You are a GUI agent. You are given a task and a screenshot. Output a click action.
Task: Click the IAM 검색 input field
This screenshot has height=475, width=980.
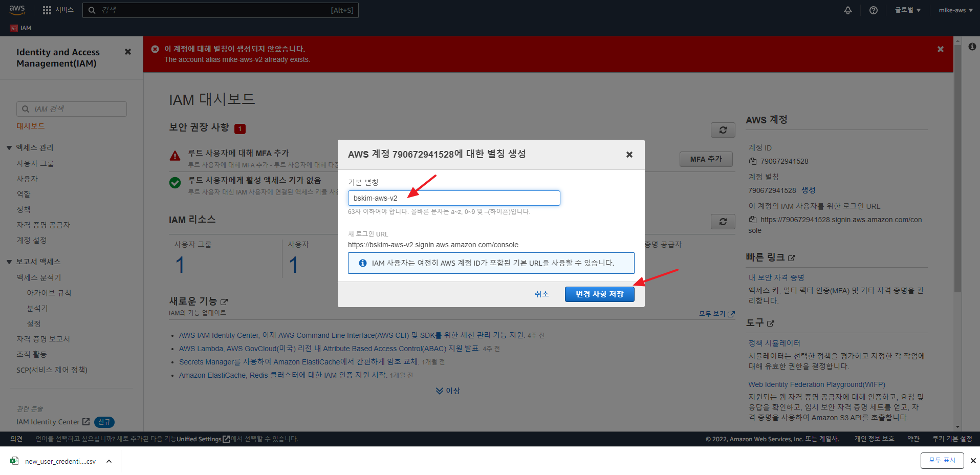pos(72,109)
